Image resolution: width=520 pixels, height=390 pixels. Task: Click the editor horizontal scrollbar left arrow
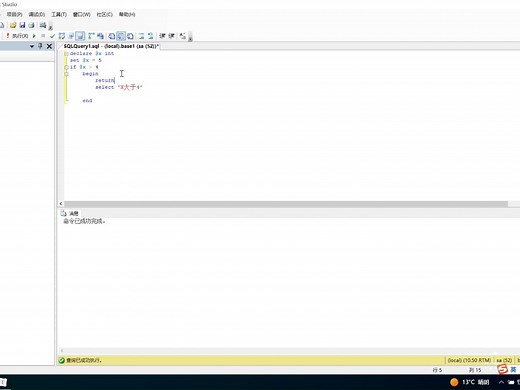[x=61, y=203]
